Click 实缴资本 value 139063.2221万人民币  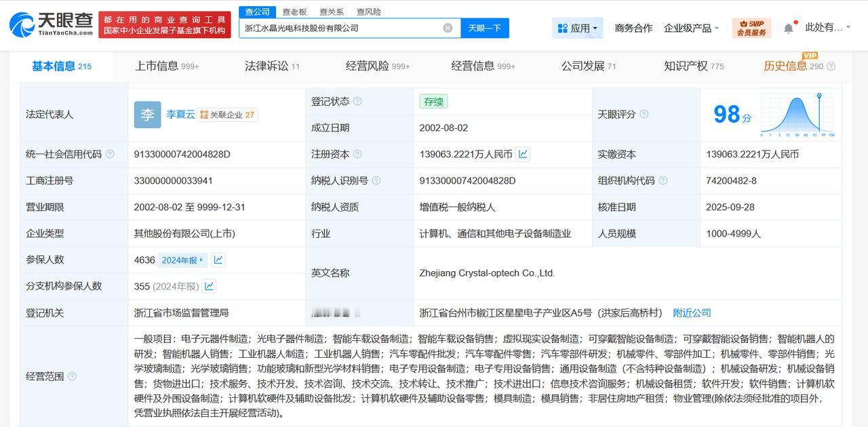(x=752, y=154)
